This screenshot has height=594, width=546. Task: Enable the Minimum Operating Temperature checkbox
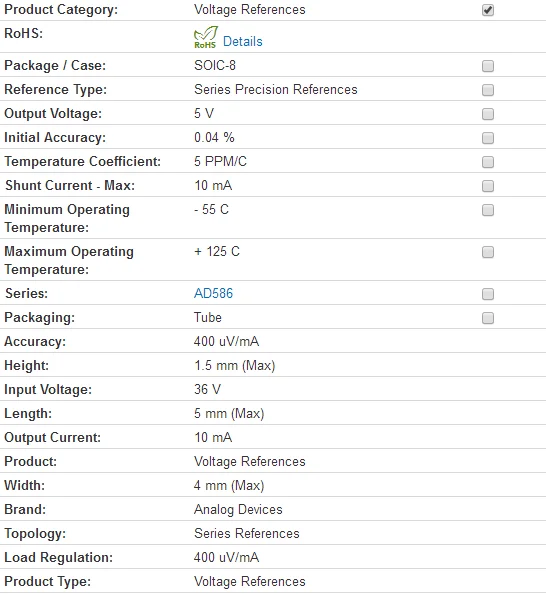tap(488, 210)
